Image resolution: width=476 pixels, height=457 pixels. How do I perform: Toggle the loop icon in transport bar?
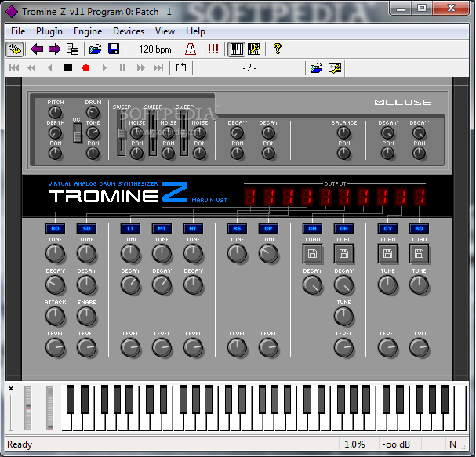(181, 67)
